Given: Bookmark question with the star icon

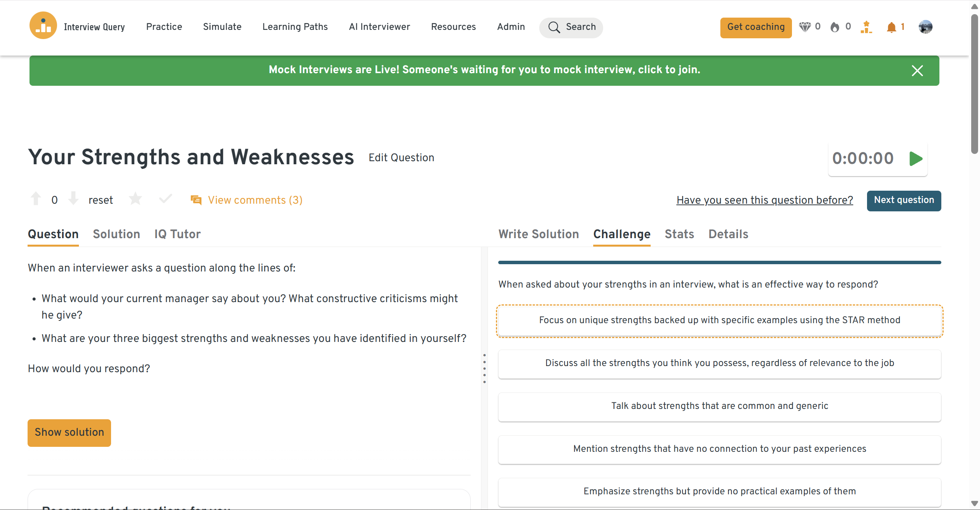Looking at the screenshot, I should pyautogui.click(x=135, y=199).
